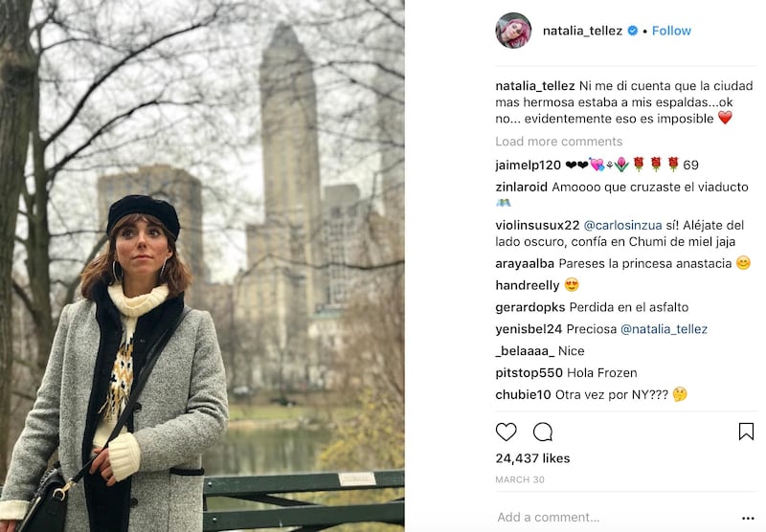Viewport: 766px width, 532px height.
Task: Open chubie10's profile from comment
Action: coord(523,394)
